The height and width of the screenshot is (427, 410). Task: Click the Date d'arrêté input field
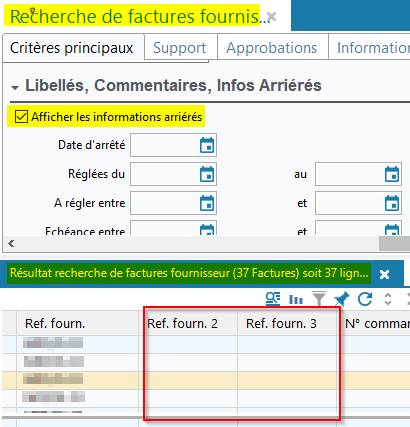click(x=164, y=145)
